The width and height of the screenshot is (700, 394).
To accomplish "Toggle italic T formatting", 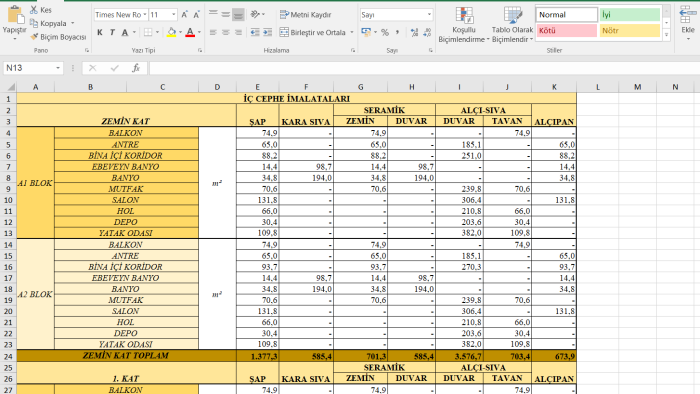I will (112, 32).
